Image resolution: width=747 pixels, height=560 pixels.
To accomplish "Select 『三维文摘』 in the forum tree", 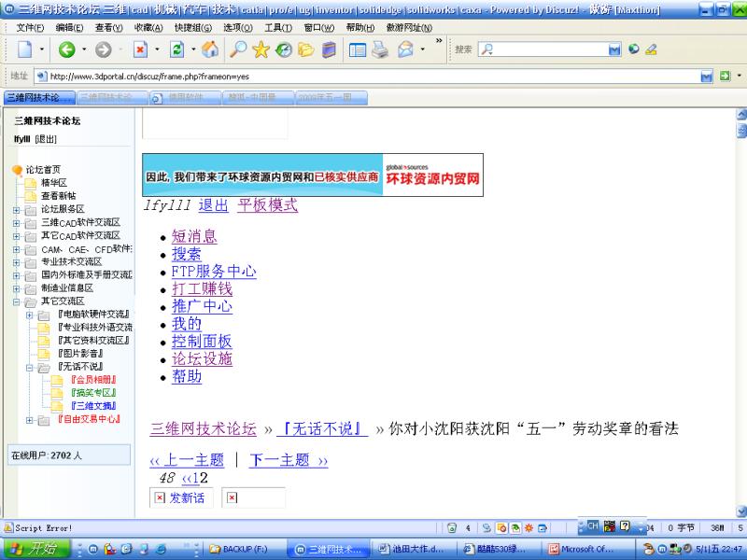I will point(93,406).
